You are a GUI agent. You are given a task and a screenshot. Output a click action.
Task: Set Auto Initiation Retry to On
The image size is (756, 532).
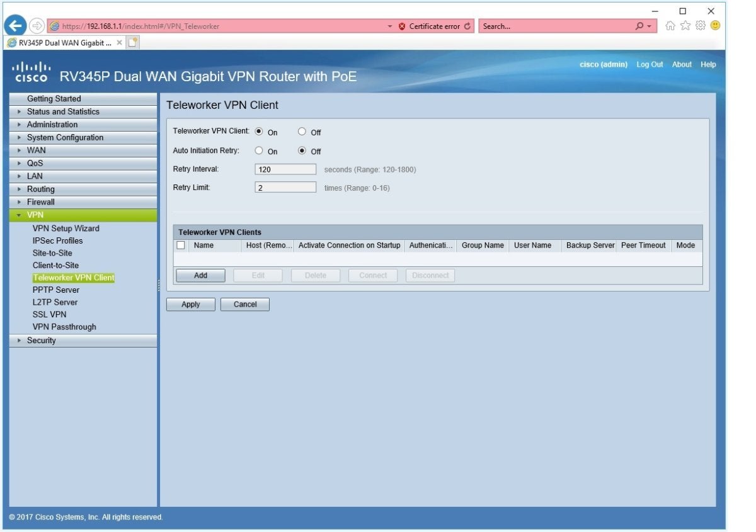point(259,150)
